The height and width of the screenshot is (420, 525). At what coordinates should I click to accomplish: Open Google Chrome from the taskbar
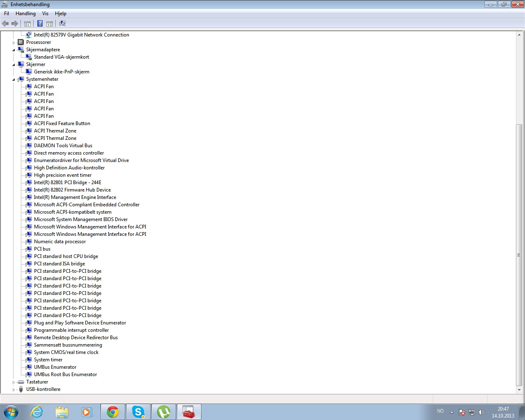[x=113, y=412]
